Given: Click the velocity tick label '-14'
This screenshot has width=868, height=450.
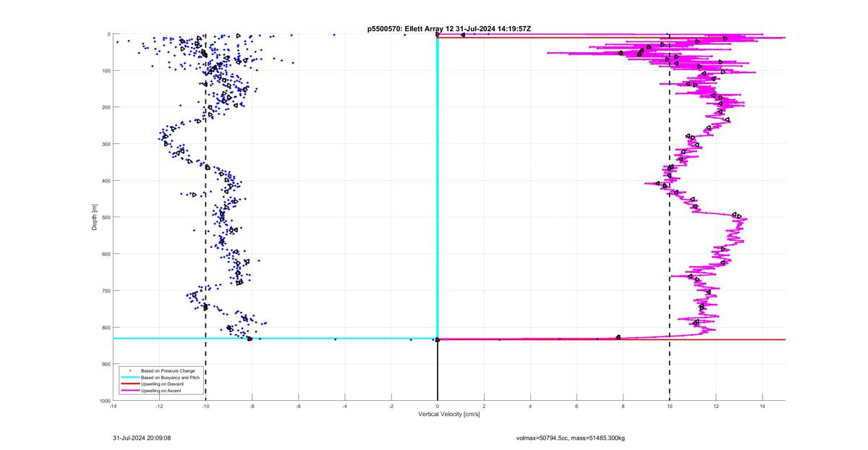Looking at the screenshot, I should [113, 407].
